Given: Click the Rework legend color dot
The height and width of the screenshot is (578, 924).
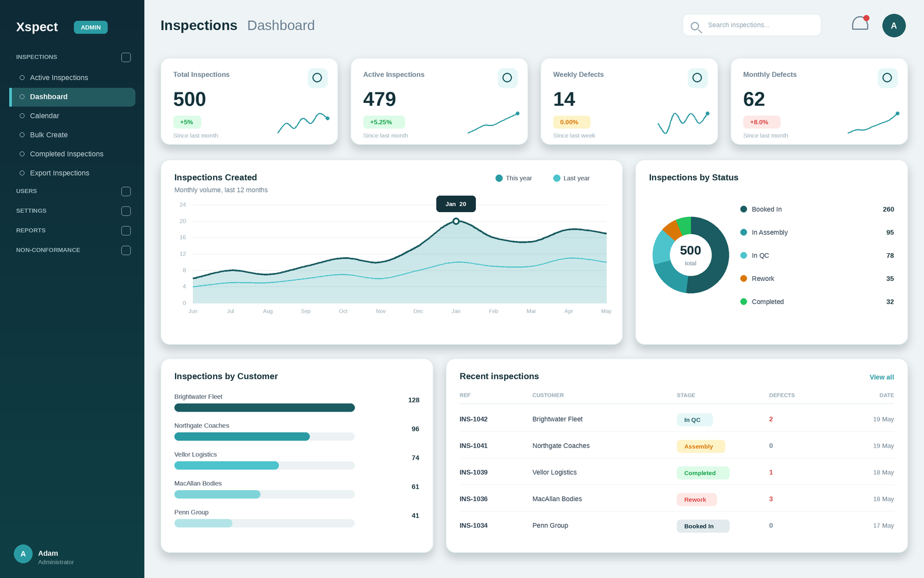Looking at the screenshot, I should 744,279.
